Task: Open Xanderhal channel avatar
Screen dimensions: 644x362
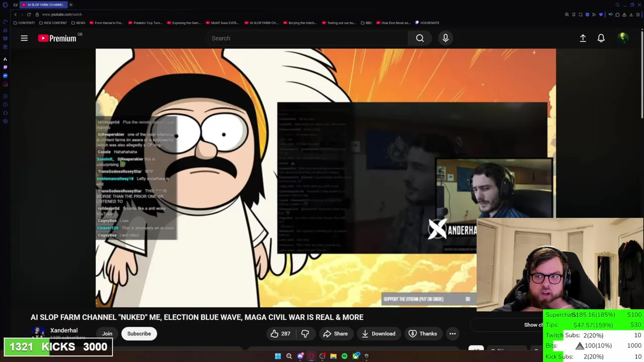Action: click(x=38, y=332)
